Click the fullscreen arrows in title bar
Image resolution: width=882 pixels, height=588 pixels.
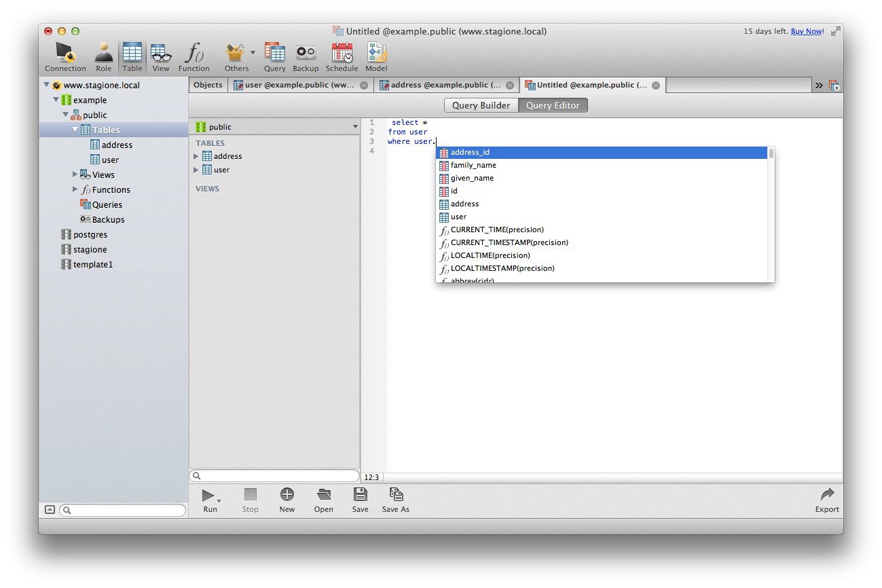click(835, 31)
